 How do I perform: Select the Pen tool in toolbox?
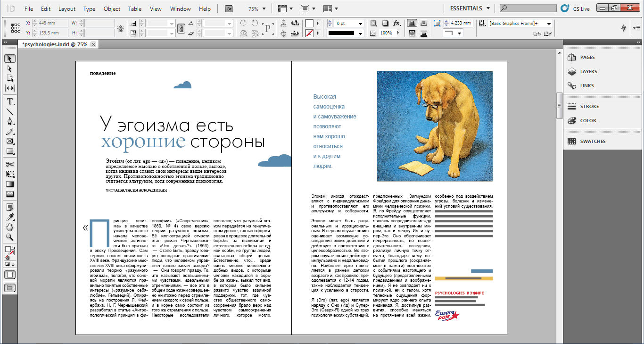pyautogui.click(x=10, y=122)
